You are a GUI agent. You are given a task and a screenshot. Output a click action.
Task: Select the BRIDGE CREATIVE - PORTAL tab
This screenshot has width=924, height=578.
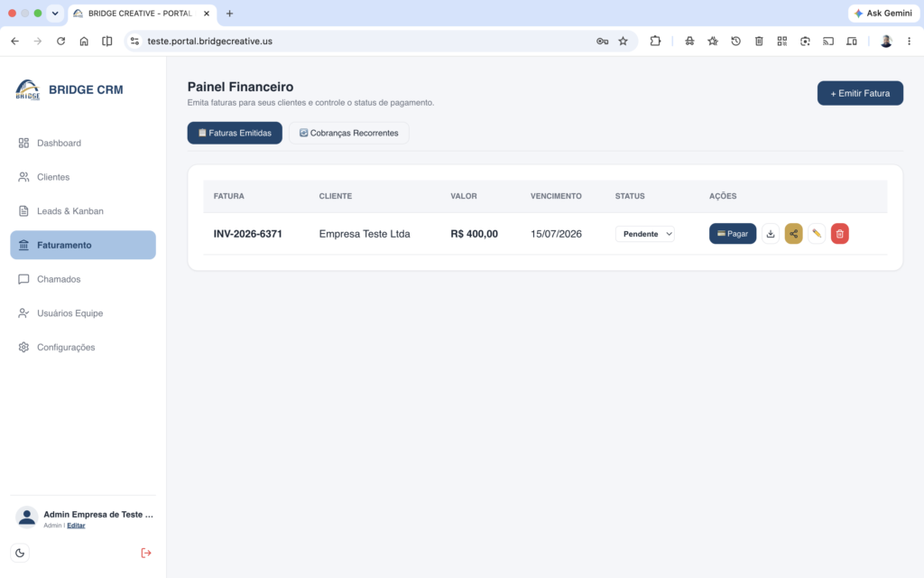(142, 13)
